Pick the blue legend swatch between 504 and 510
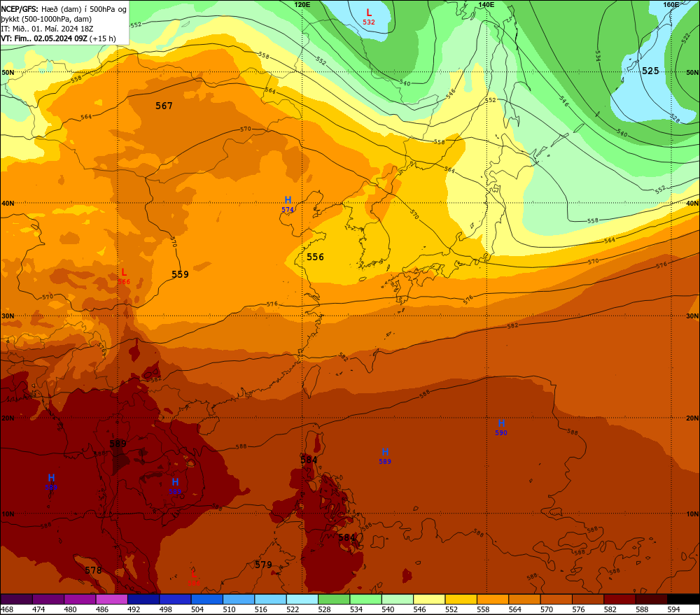Screen dimensions: 700x615 click(206, 599)
